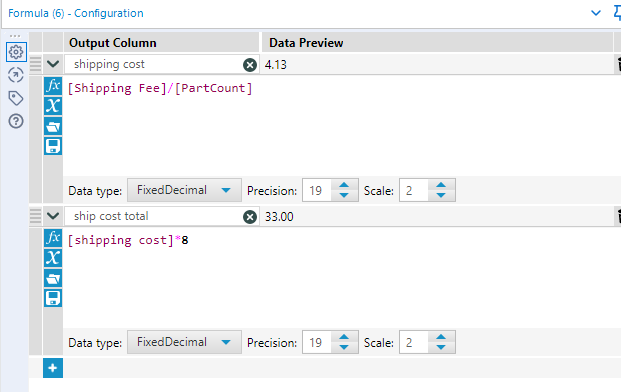This screenshot has height=392, width=621.
Task: Collapse the ship cost total expression
Action: (x=53, y=216)
